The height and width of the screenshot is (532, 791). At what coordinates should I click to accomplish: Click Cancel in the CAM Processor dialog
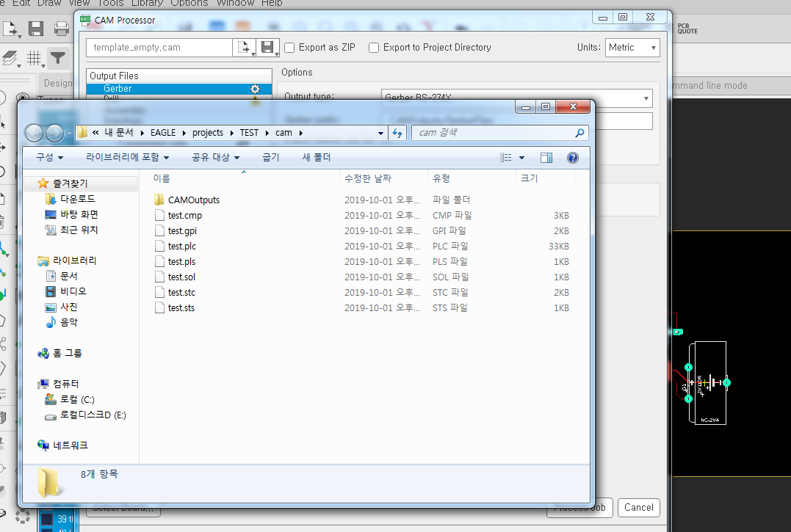pyautogui.click(x=639, y=507)
